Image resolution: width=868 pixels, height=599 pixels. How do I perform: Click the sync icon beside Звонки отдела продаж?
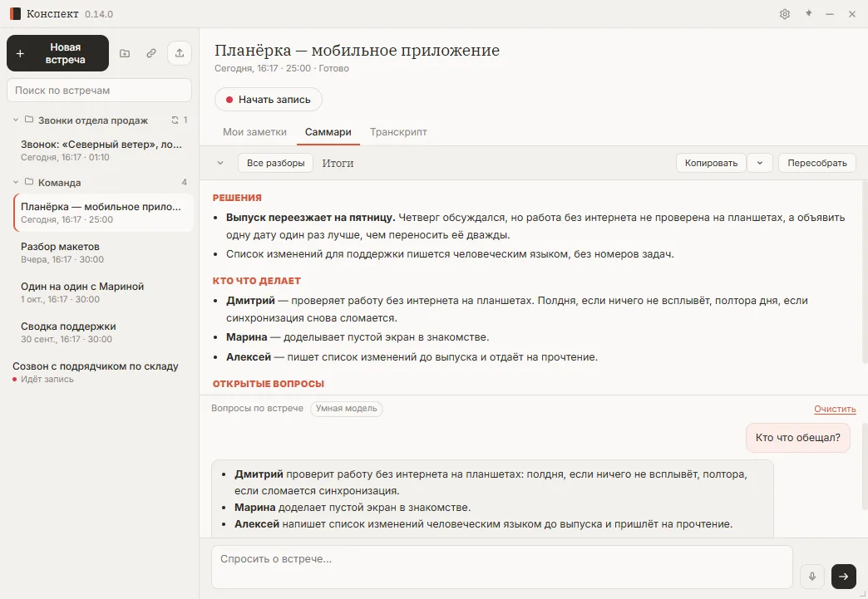pyautogui.click(x=175, y=120)
